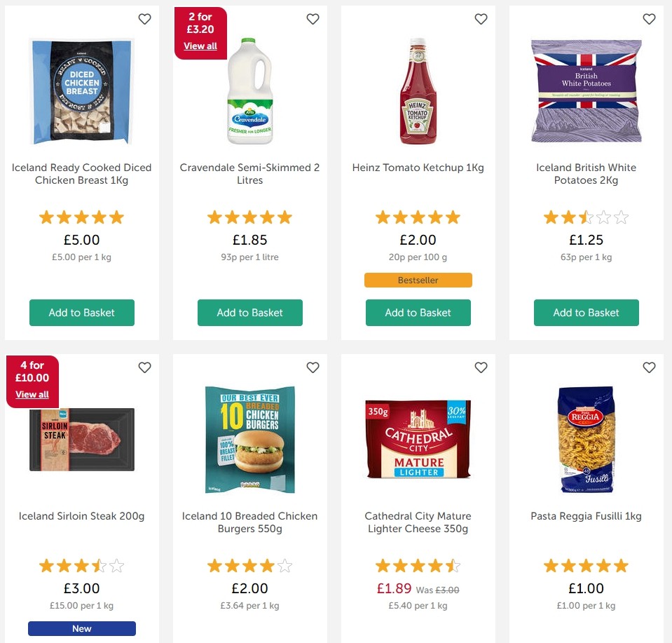Favourite the Heinz Tomato Ketchup with the heart icon
672x643 pixels.
coord(481,19)
